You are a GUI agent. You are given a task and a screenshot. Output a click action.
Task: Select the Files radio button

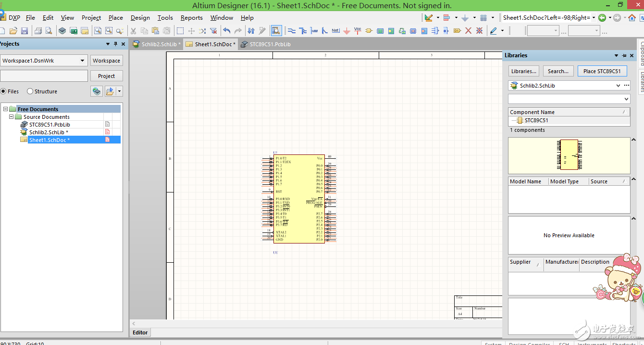coord(3,91)
